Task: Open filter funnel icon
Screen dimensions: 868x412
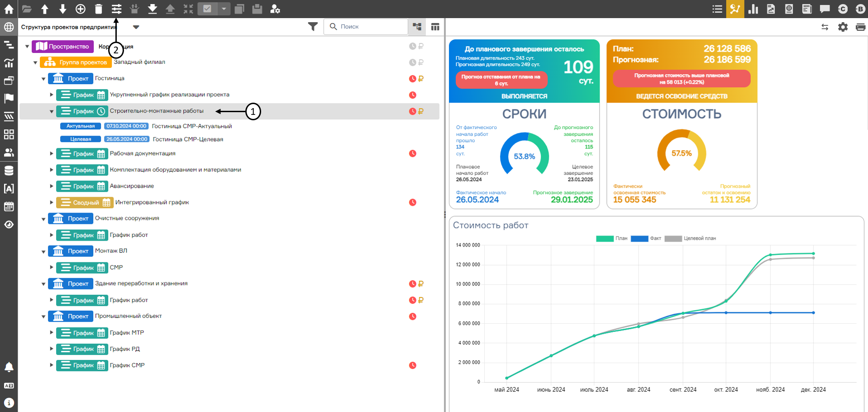Action: tap(313, 27)
